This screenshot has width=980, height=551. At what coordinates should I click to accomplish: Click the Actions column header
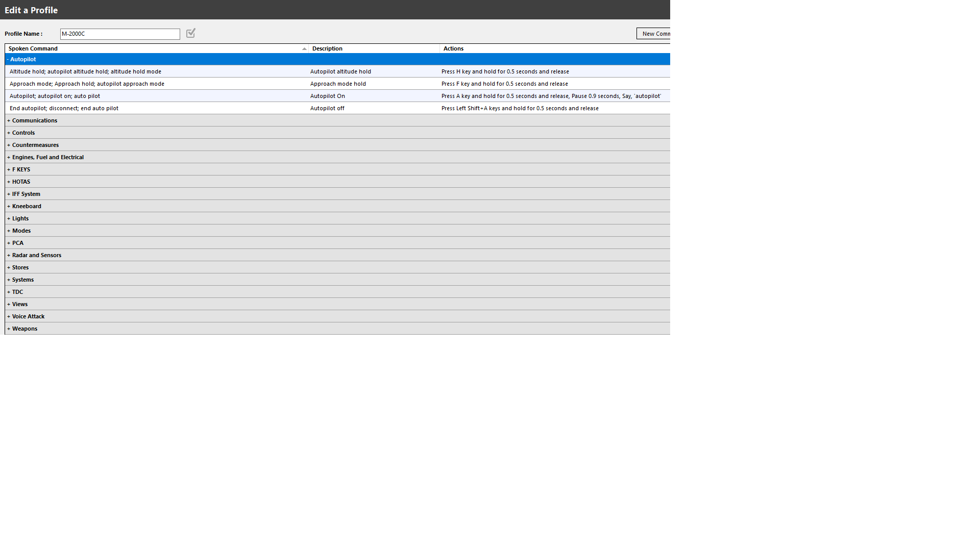[x=453, y=48]
